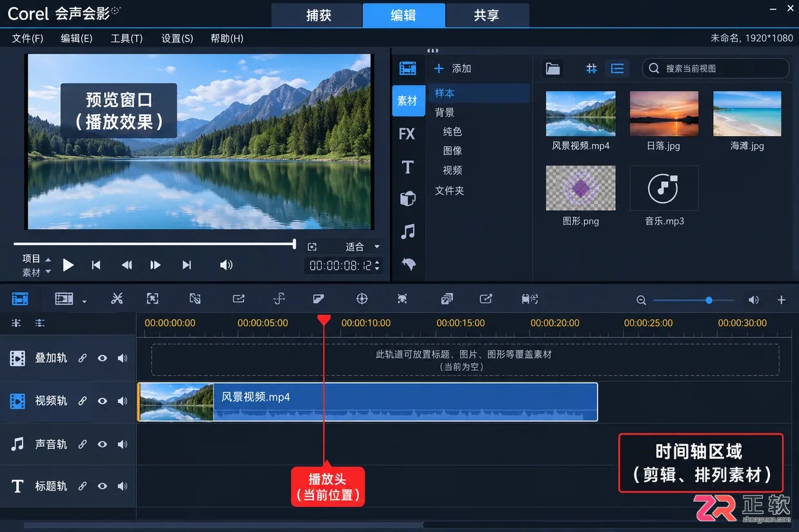Select the 纯色 item

point(452,132)
